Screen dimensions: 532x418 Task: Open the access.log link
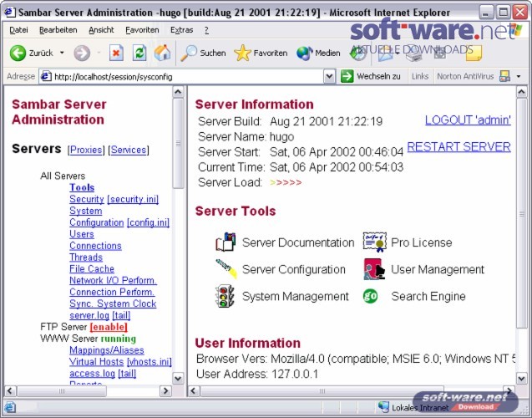92,373
